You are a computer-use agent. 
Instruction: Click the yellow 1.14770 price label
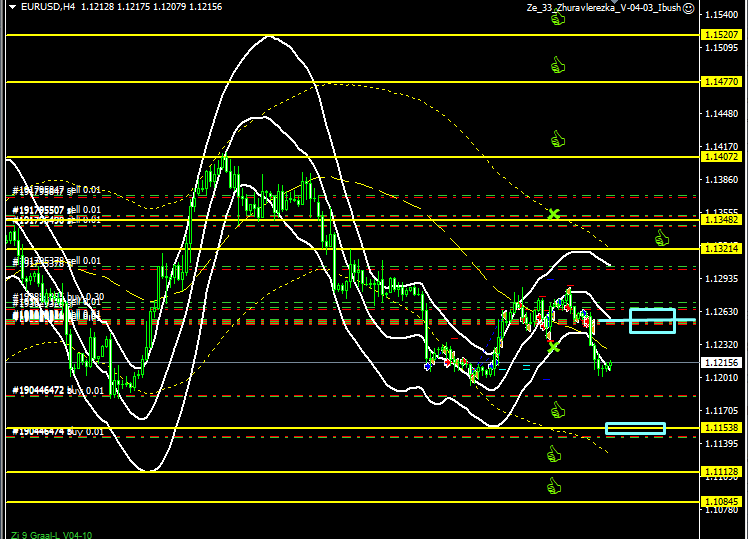pos(722,82)
